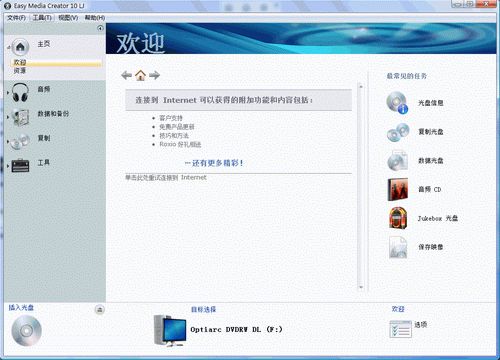Click the 保存映像 task label
500x360 pixels.
(431, 247)
